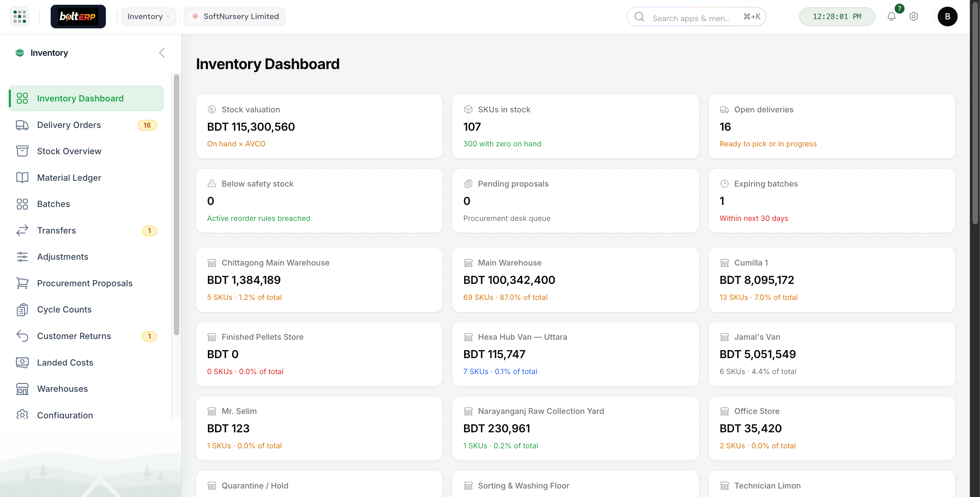Click the notifications bell icon
This screenshot has height=497, width=980.
[x=892, y=17]
